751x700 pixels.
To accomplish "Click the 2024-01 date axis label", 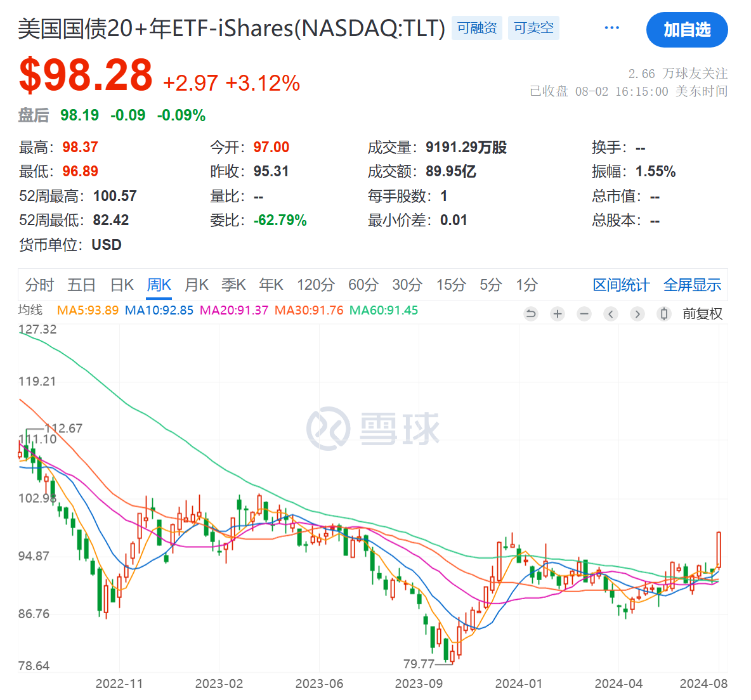I will (x=519, y=684).
